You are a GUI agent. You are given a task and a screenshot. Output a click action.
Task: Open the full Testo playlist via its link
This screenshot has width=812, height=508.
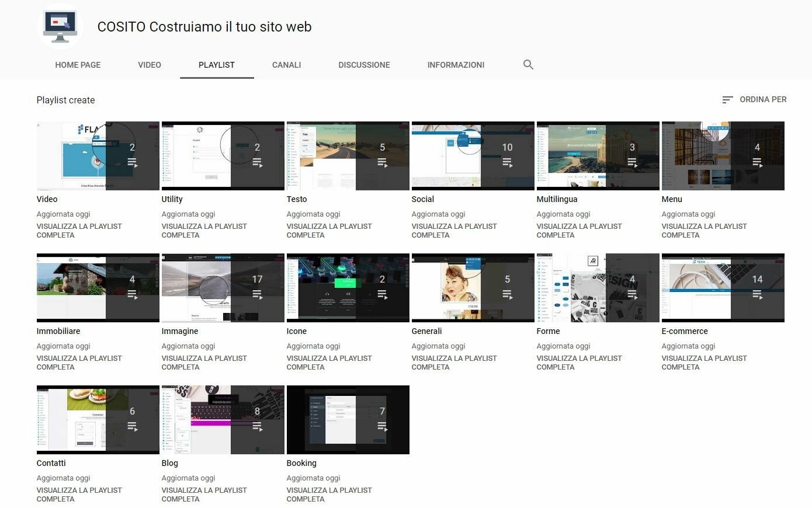pyautogui.click(x=329, y=230)
